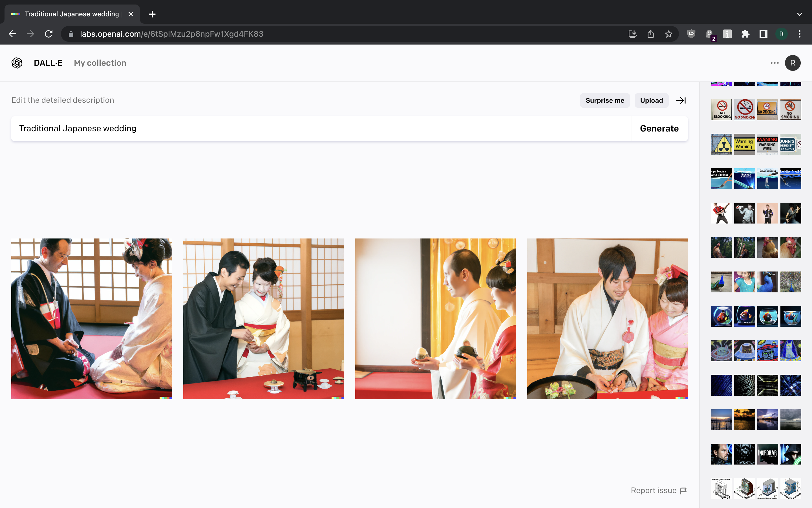The image size is (812, 508).
Task: Open the INORORAR poster thumbnail
Action: (x=767, y=454)
